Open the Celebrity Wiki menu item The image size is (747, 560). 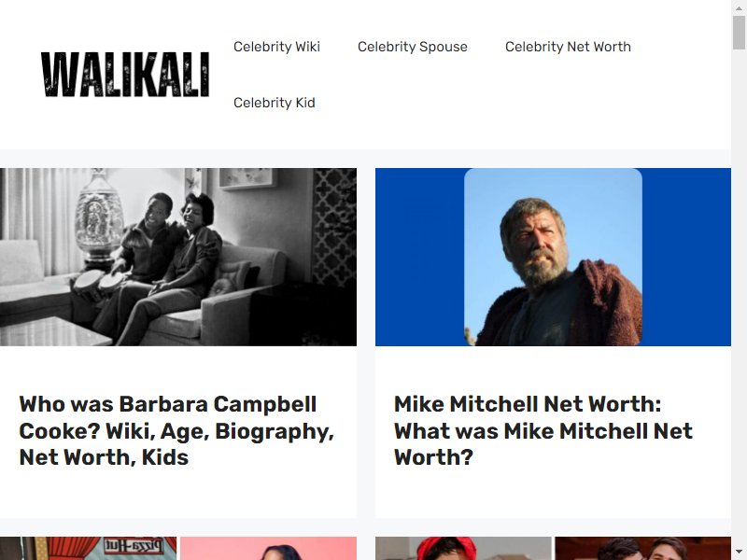click(276, 47)
